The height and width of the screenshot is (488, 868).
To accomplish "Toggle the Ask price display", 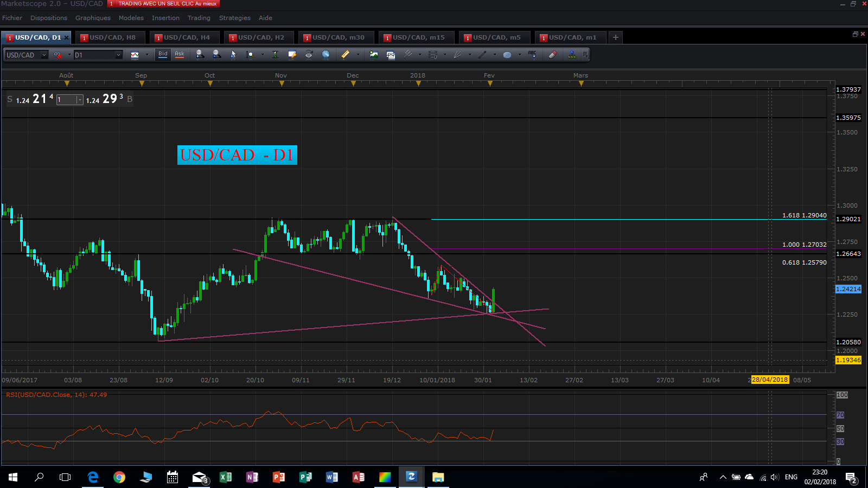I will pos(180,54).
